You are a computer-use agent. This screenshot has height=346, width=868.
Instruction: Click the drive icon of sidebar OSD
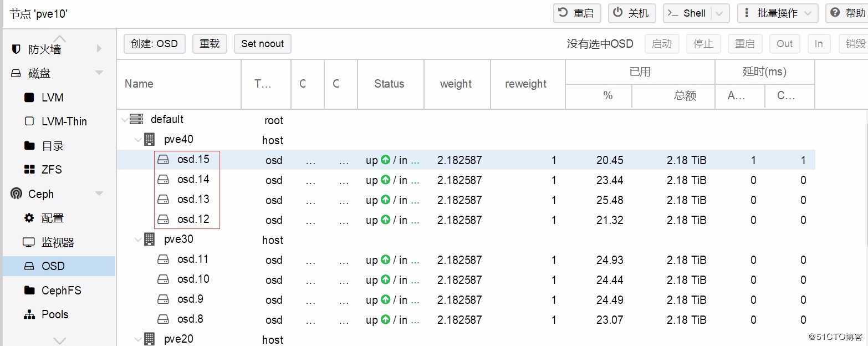coord(29,266)
